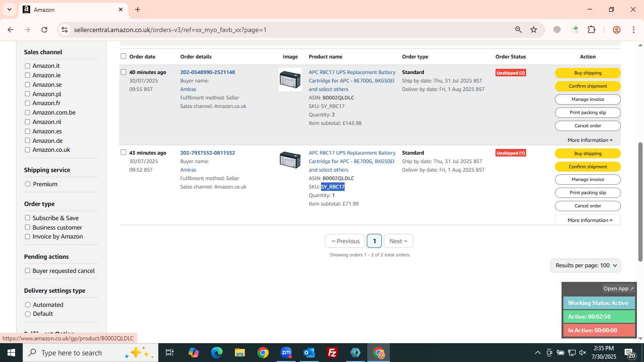Enable Business customer filter
644x362 pixels.
tap(28, 227)
